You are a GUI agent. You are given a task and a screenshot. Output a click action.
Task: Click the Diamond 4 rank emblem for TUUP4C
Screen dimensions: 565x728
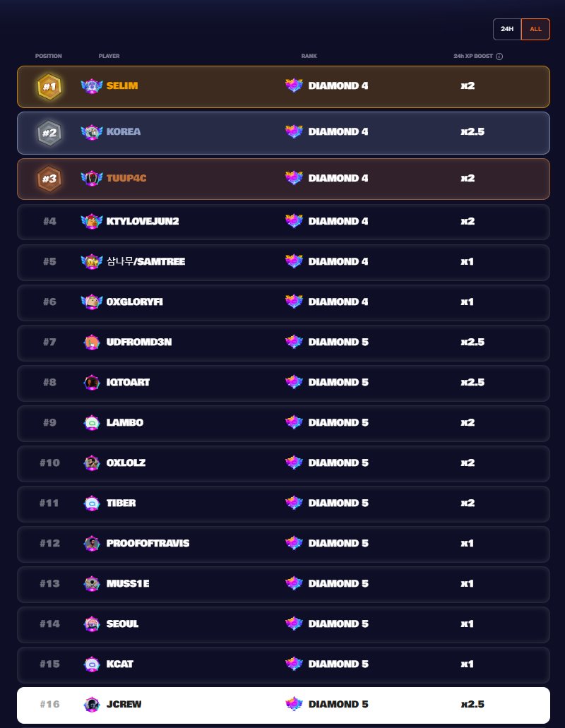coord(295,179)
